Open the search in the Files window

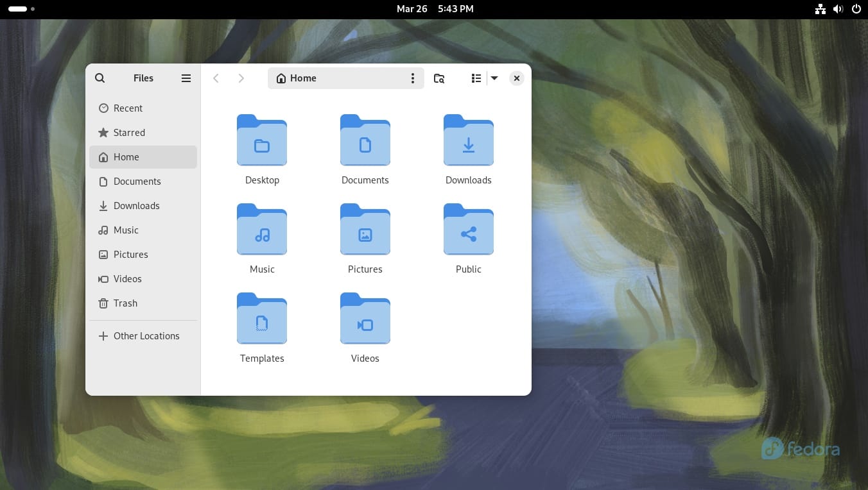100,78
